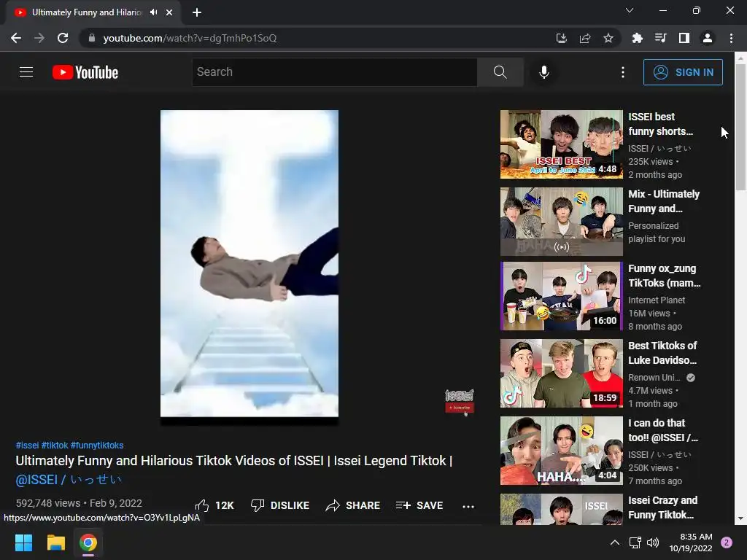Open more actions ellipsis below video
This screenshot has height=560, width=747.
pyautogui.click(x=468, y=506)
